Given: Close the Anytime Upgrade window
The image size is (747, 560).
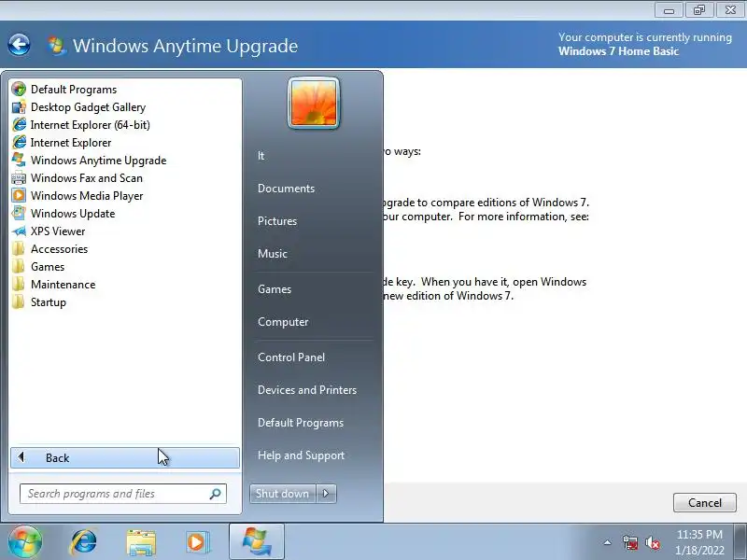Looking at the screenshot, I should pyautogui.click(x=730, y=10).
